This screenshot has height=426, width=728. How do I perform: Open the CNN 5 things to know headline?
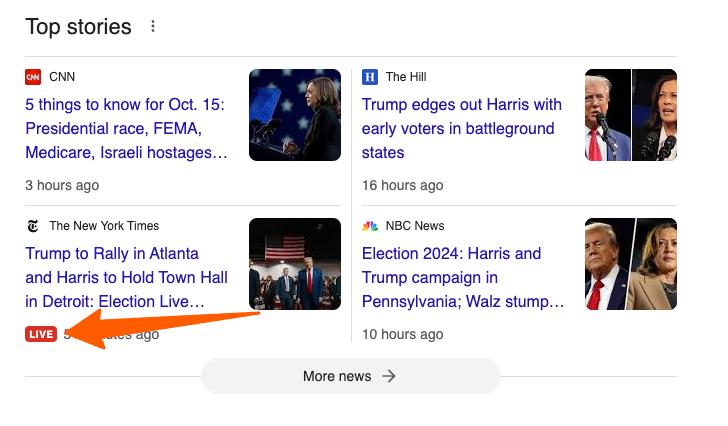point(126,129)
